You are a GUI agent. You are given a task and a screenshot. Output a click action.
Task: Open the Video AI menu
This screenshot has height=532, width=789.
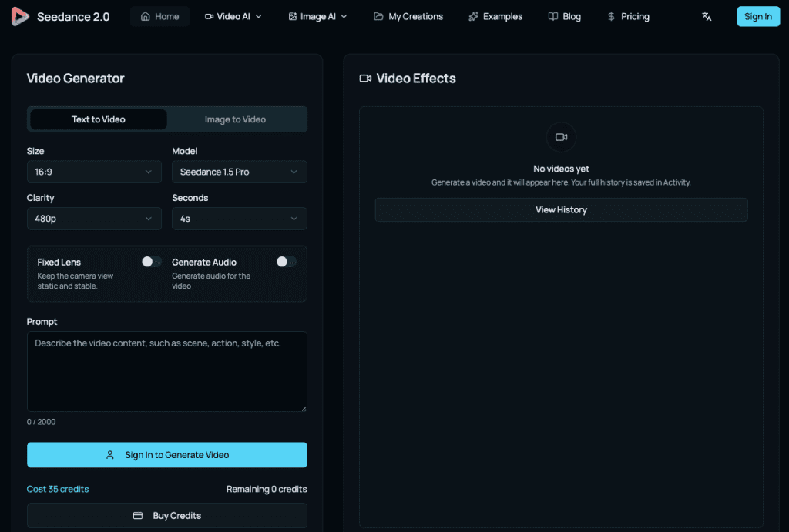[233, 16]
